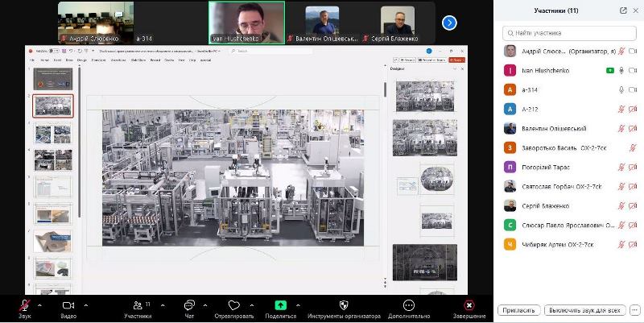Click the blue next-arrow in video gallery
644x323 pixels.
(449, 23)
